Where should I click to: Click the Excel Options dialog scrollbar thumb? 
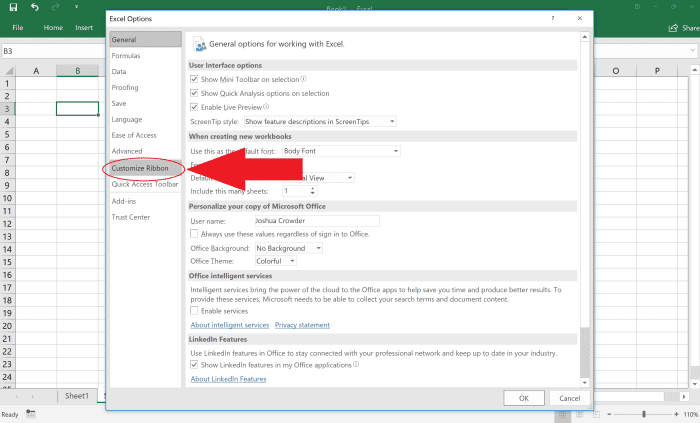click(585, 352)
